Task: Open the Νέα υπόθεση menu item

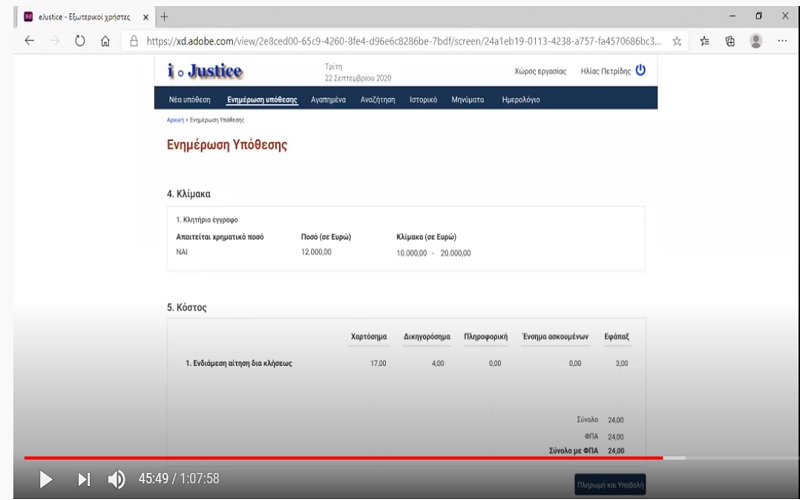Action: point(189,100)
